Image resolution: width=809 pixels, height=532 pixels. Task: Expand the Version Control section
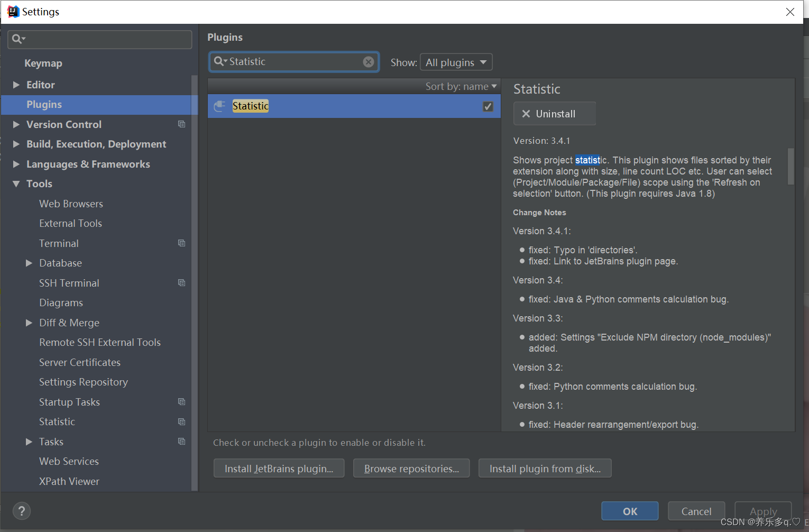[16, 124]
